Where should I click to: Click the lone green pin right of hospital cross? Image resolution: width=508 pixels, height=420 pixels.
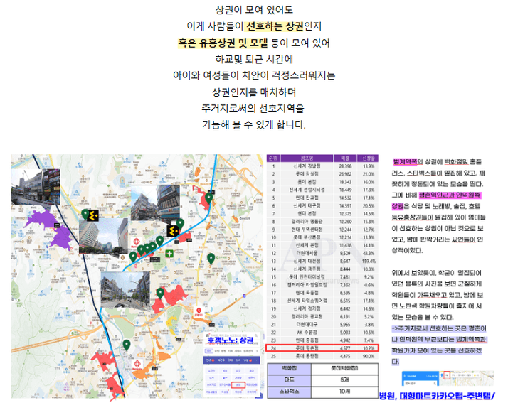(x=211, y=259)
